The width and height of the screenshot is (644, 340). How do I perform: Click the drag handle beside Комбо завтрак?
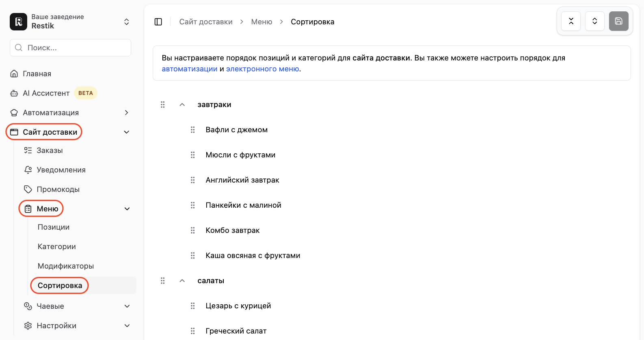click(193, 230)
